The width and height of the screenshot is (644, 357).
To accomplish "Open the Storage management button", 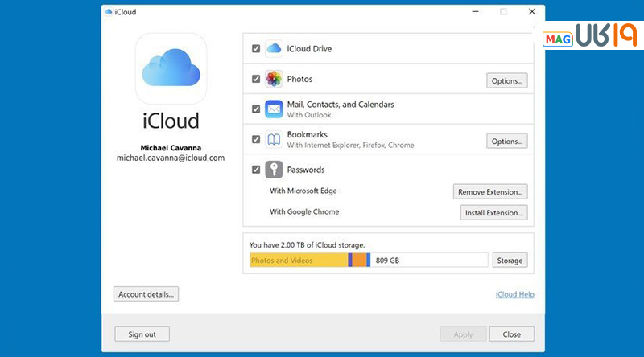I will coord(509,260).
